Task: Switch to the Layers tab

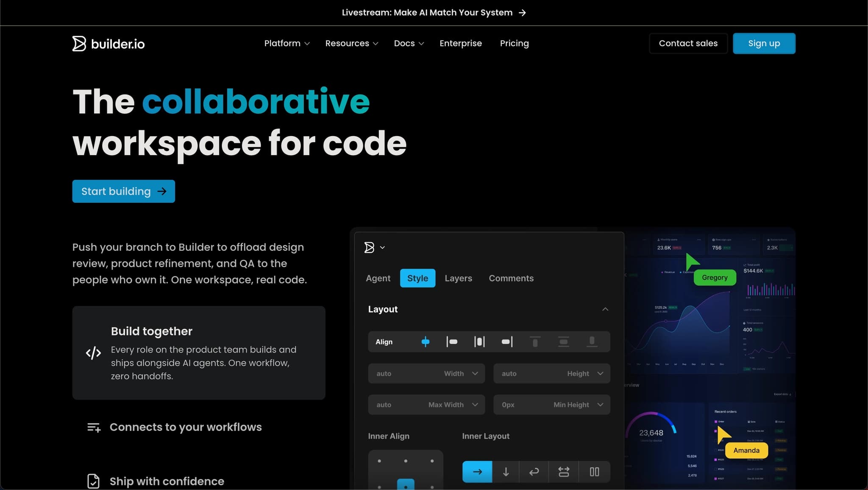Action: pyautogui.click(x=458, y=278)
